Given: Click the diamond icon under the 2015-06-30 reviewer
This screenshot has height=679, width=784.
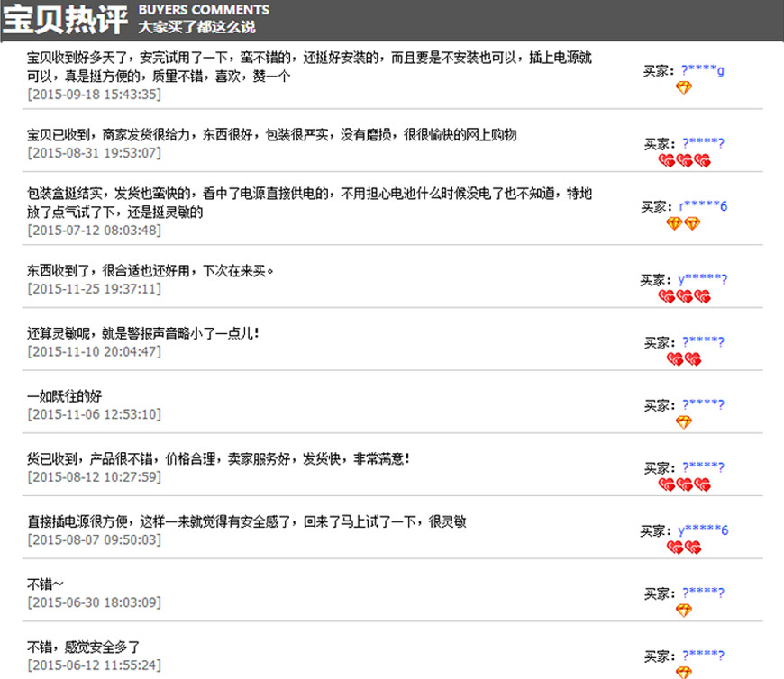Looking at the screenshot, I should [x=686, y=611].
